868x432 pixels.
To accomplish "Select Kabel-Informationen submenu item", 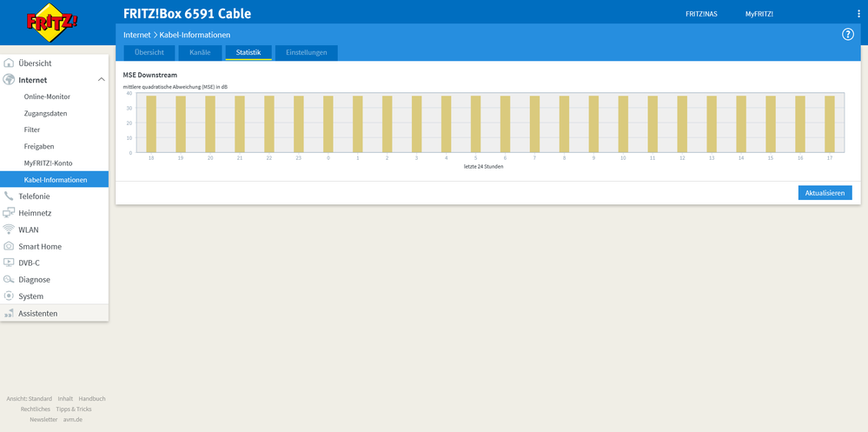I will pos(54,179).
